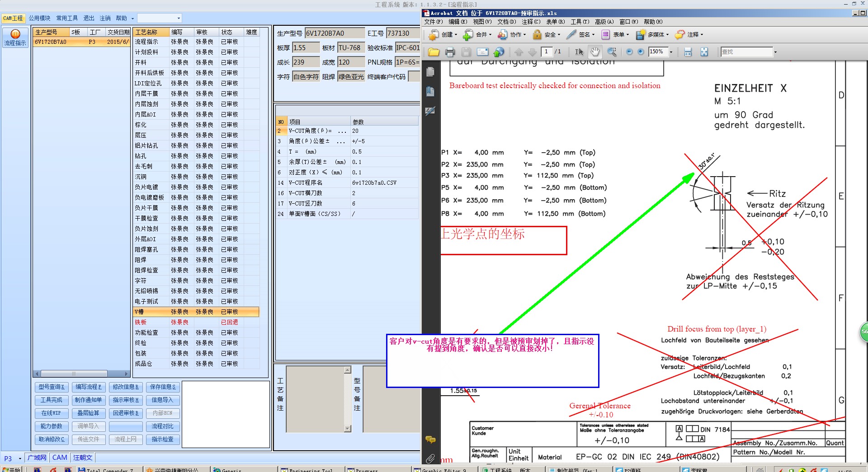The height and width of the screenshot is (472, 868).
Task: Click the 指示检查 button
Action: (x=163, y=439)
